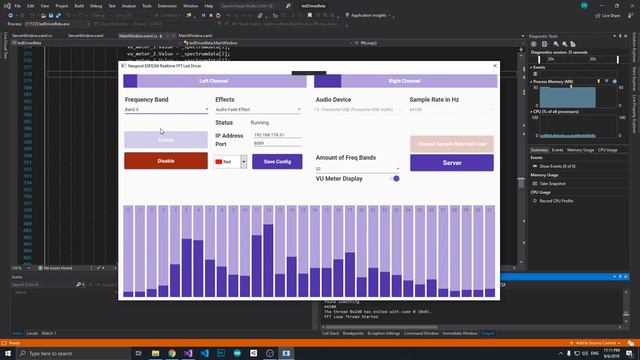Open the Effects dropdown showing Audio Fade
The width and height of the screenshot is (640, 360).
[x=258, y=109]
